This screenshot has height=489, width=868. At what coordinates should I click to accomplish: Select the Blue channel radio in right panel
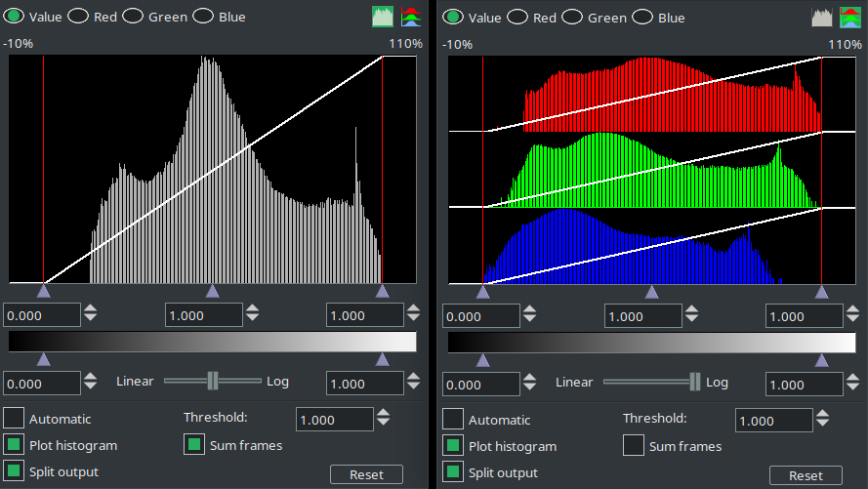(643, 18)
